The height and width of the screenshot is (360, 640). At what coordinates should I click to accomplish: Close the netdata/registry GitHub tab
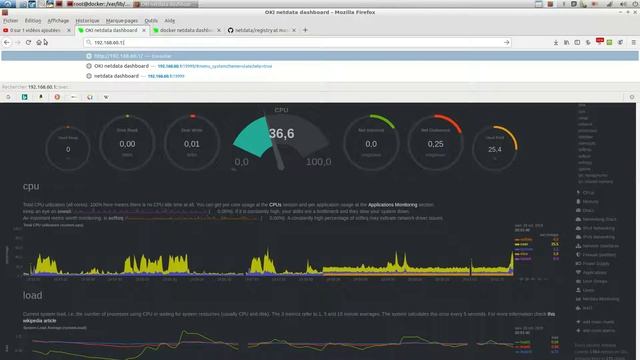294,30
